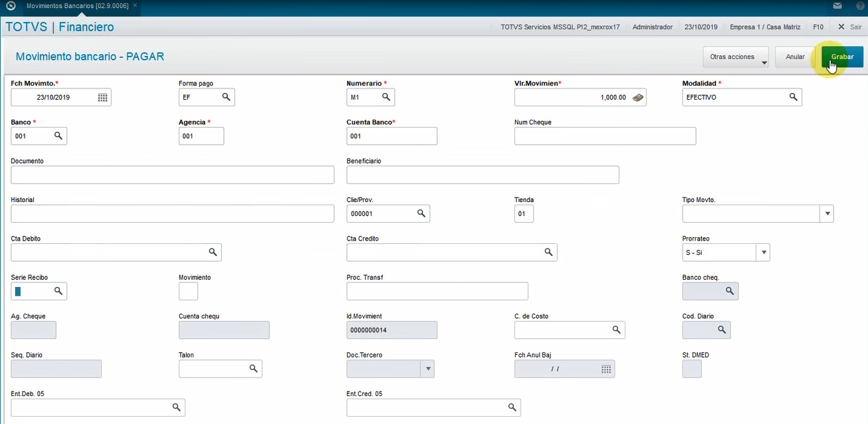Click the Documento input field
Image resolution: width=868 pixels, height=424 pixels.
point(173,175)
